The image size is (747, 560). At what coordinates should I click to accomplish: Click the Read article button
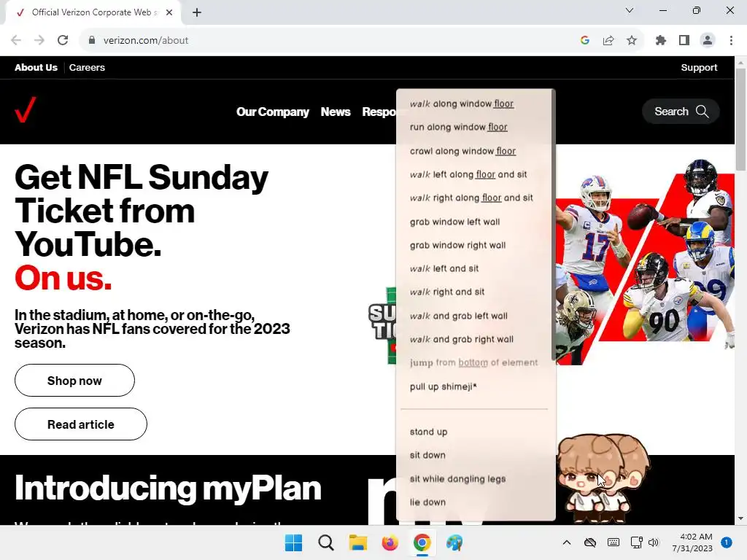pos(81,424)
